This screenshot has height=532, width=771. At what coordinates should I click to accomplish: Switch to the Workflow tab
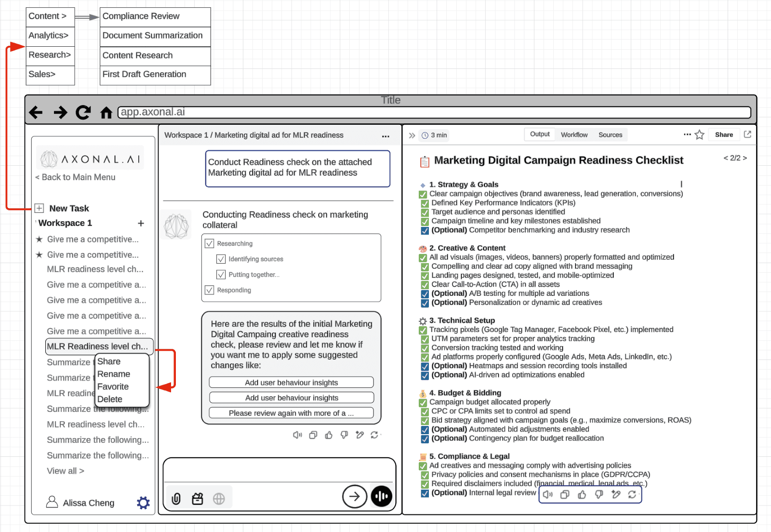(x=574, y=135)
